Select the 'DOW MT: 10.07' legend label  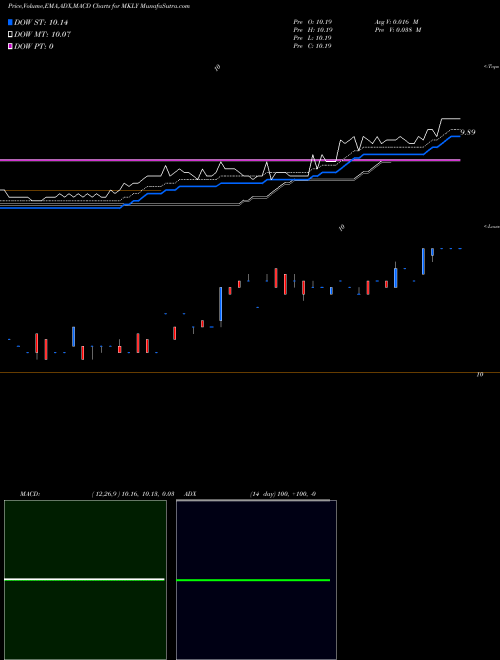coord(43,35)
